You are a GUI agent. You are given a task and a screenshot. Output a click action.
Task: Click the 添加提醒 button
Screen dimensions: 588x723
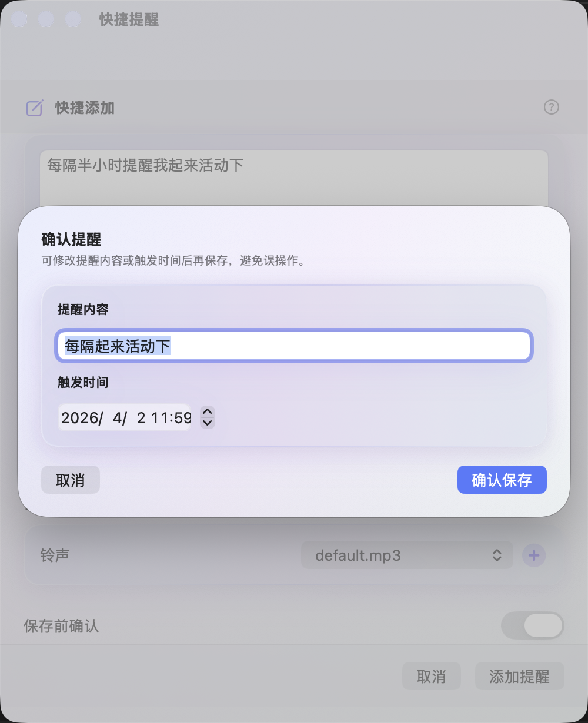click(519, 677)
